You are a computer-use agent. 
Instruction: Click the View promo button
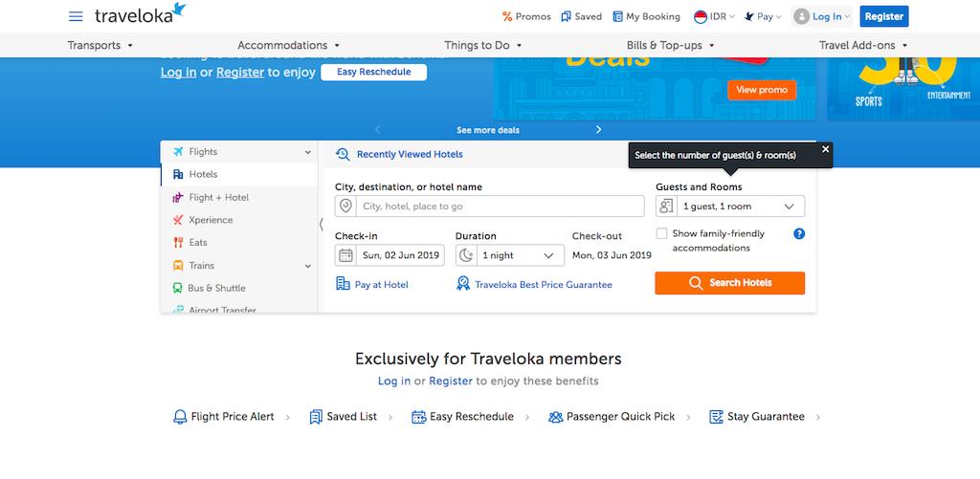point(761,90)
